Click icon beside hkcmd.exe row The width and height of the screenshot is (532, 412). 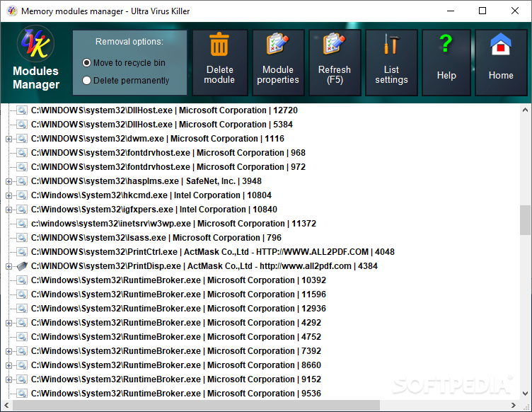click(x=22, y=195)
